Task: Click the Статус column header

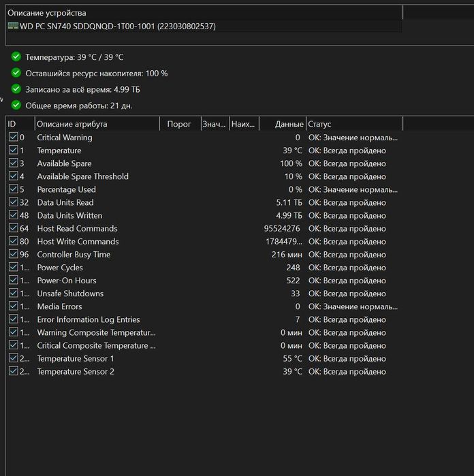Action: coord(353,124)
